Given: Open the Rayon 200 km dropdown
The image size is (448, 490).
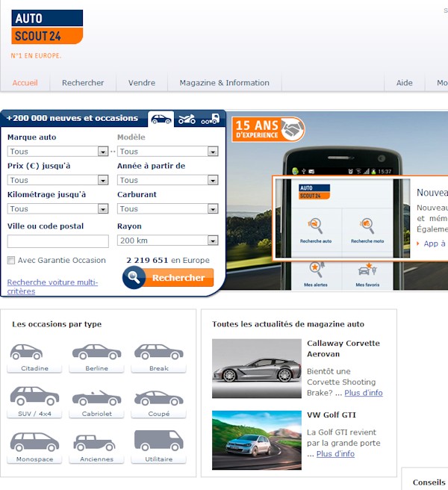Looking at the screenshot, I should (x=167, y=241).
